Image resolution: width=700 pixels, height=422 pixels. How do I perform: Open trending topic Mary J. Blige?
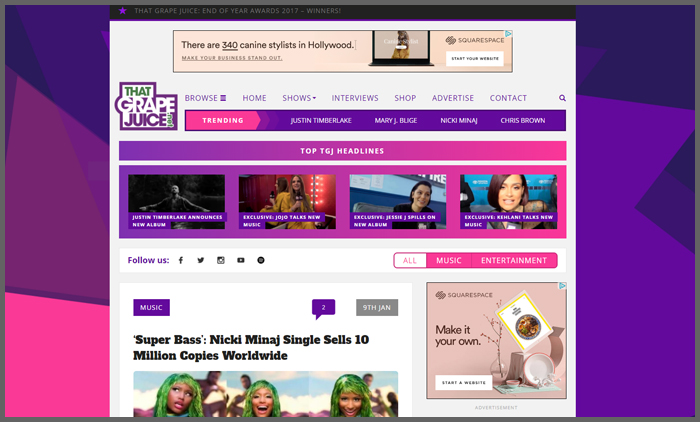(396, 121)
